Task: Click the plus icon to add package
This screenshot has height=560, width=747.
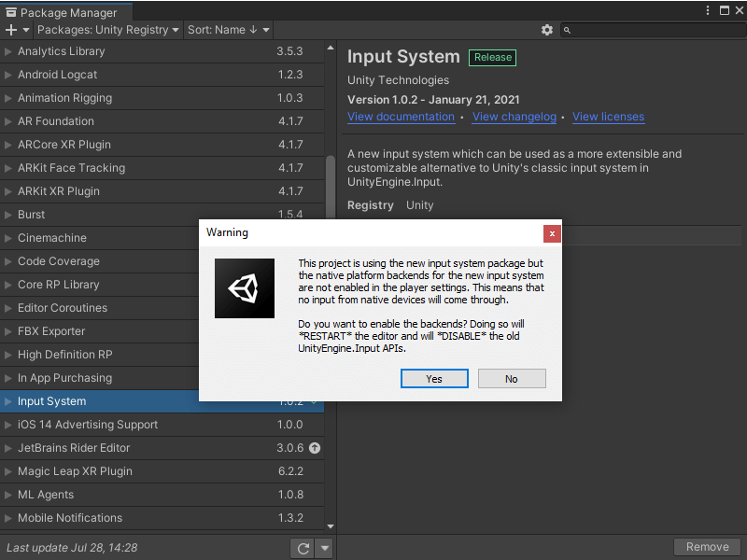Action: (x=11, y=30)
